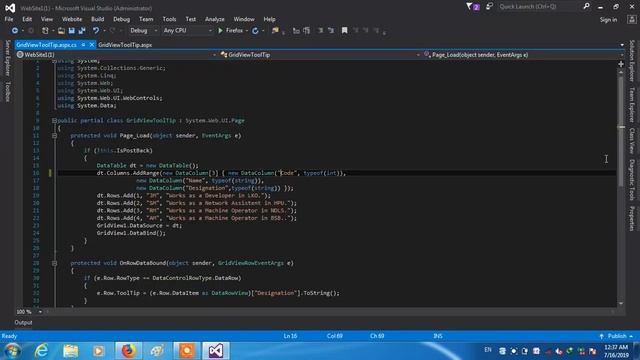640x360 pixels.
Task: Open the Build menu
Action: (x=97, y=19)
